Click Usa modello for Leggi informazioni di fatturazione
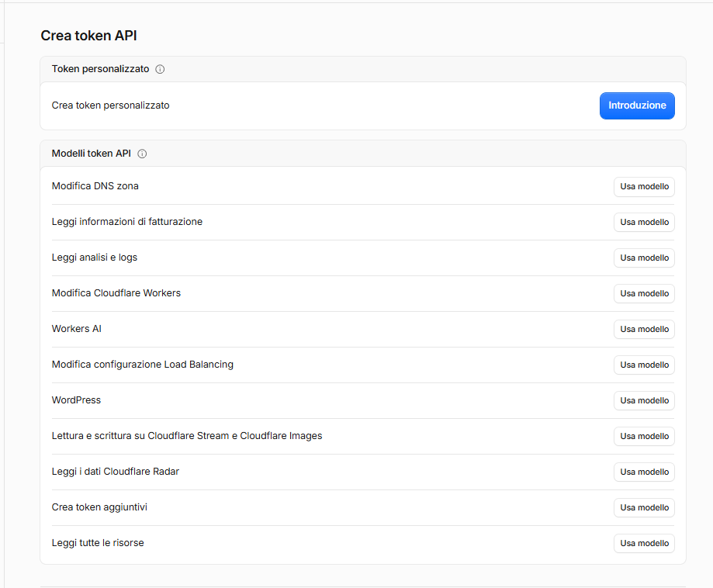Image resolution: width=713 pixels, height=588 pixels. pyautogui.click(x=644, y=223)
